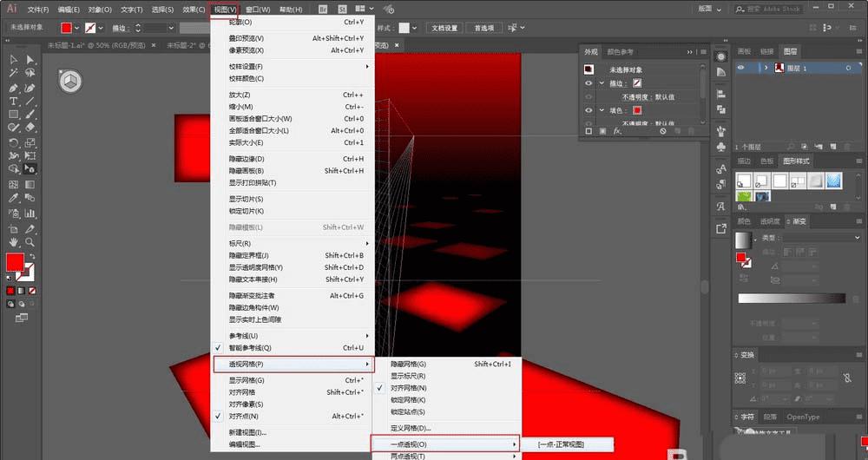868x460 pixels.
Task: Click the red fill swatch in toolbox
Action: pos(15,262)
